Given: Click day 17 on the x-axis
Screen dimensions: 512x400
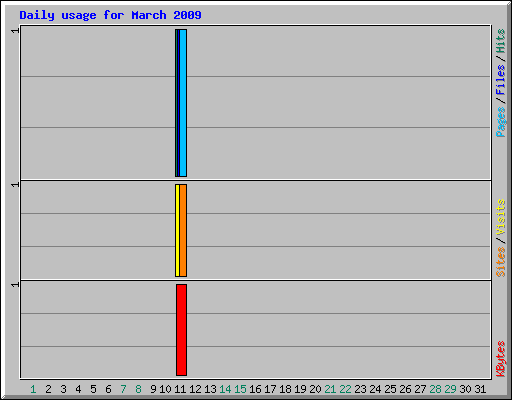Looking at the screenshot, I should tap(270, 389).
